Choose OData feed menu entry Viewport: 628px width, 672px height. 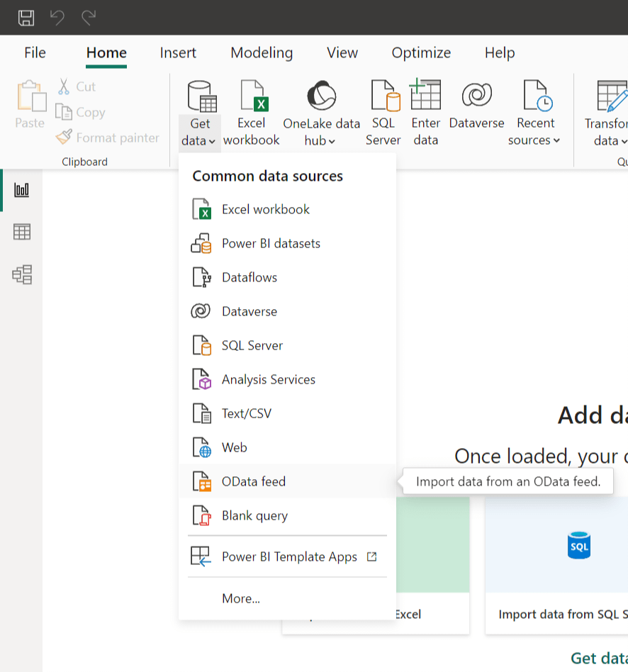point(287,481)
